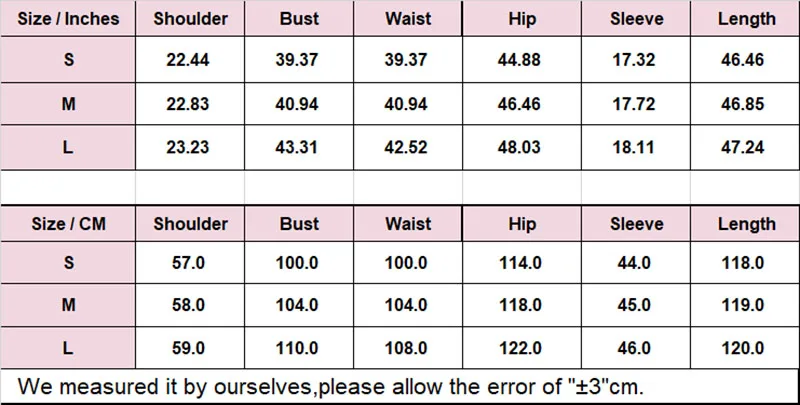Click the 47.24 length value
This screenshot has width=800, height=405.
[742, 147]
